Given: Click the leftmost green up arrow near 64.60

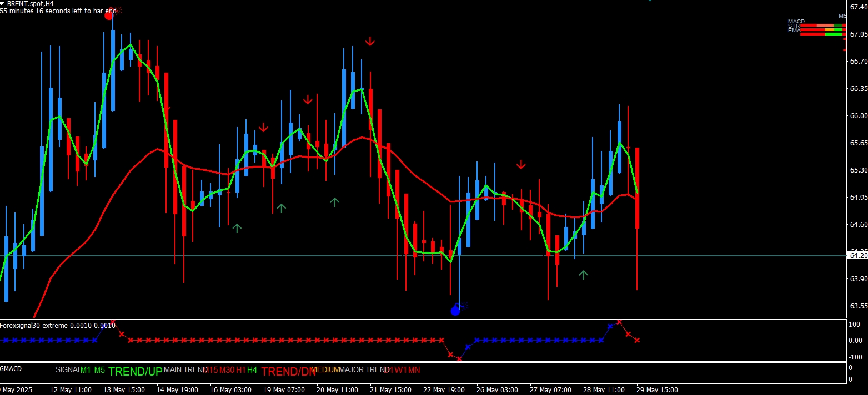Looking at the screenshot, I should (x=237, y=227).
